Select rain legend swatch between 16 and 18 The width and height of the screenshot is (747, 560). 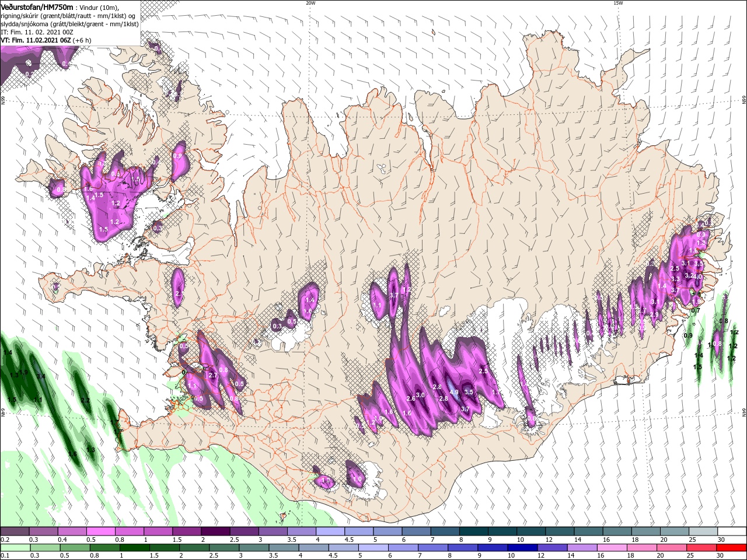coord(612,548)
